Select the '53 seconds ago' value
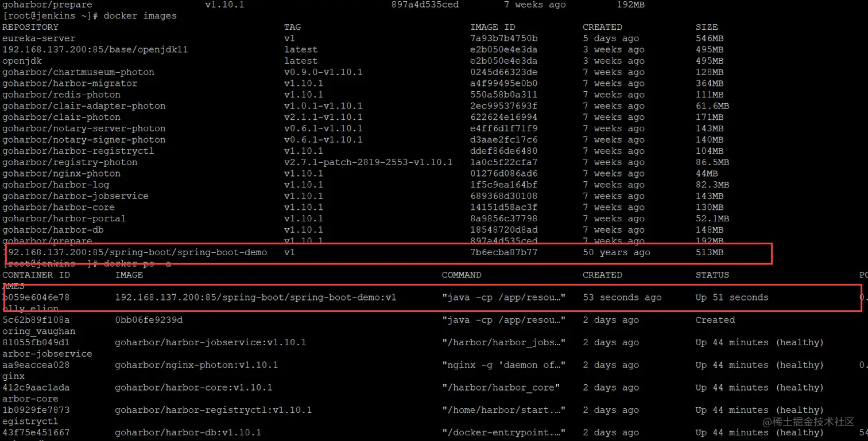868x441 pixels. click(x=622, y=298)
